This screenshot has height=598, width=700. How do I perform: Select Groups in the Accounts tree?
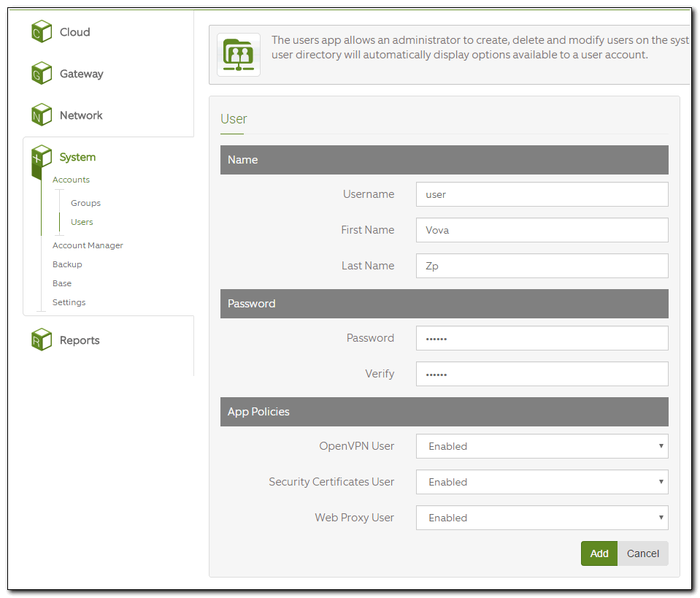click(x=85, y=203)
